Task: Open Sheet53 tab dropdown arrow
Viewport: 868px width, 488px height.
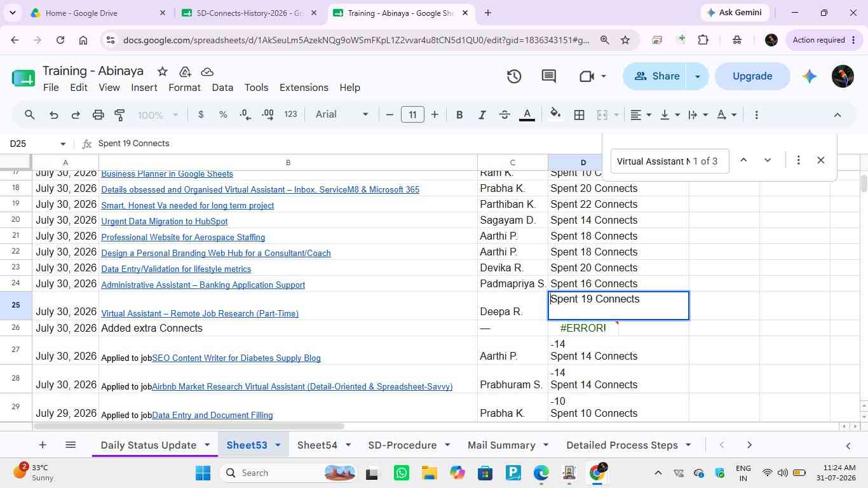Action: 278,445
